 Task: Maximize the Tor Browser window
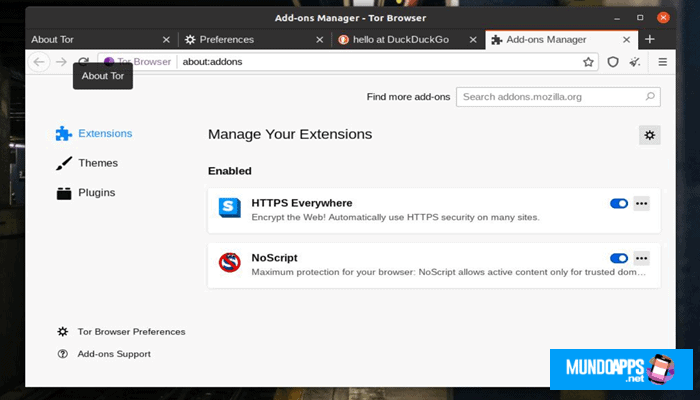[x=640, y=18]
